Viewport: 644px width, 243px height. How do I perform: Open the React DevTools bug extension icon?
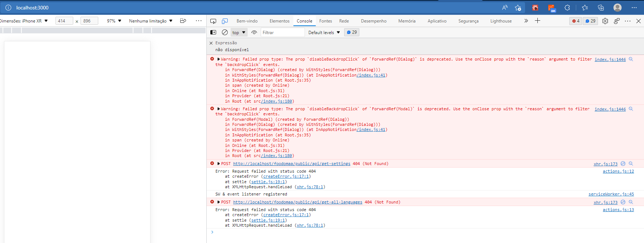pos(535,8)
